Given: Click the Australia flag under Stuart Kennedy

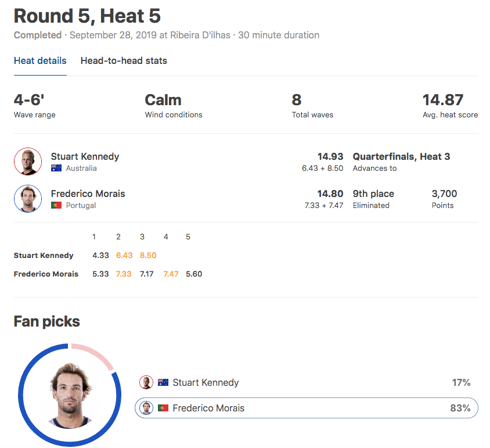Looking at the screenshot, I should point(56,168).
